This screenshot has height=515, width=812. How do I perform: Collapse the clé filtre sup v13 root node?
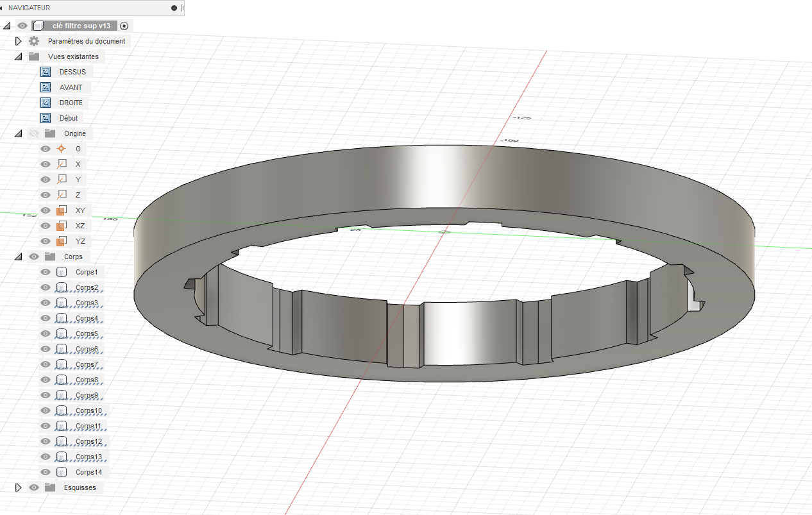click(7, 26)
